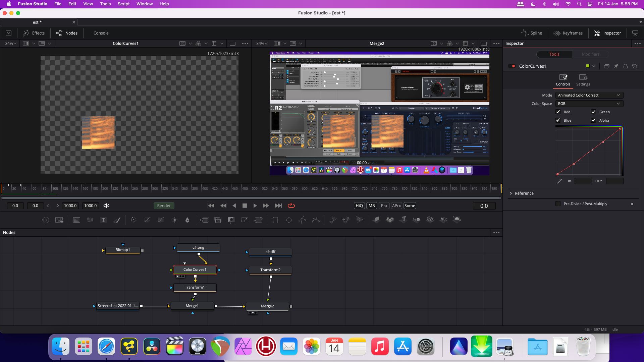The image size is (644, 362).
Task: Toggle MB motion blur mode
Action: [x=372, y=206]
